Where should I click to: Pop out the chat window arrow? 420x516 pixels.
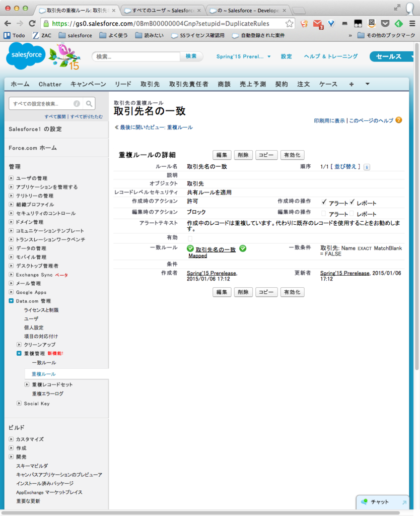404,502
